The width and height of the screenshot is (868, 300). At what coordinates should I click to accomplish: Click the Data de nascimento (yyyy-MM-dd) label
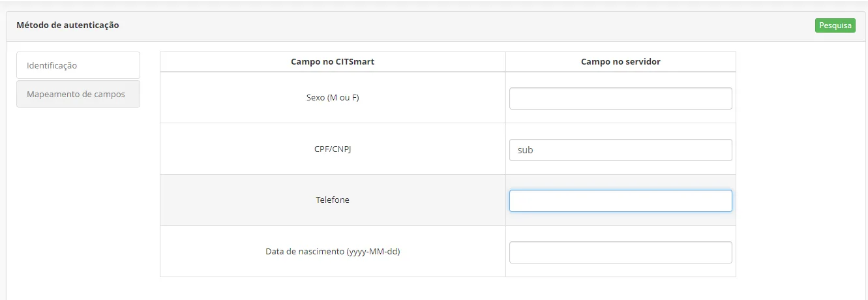[333, 251]
